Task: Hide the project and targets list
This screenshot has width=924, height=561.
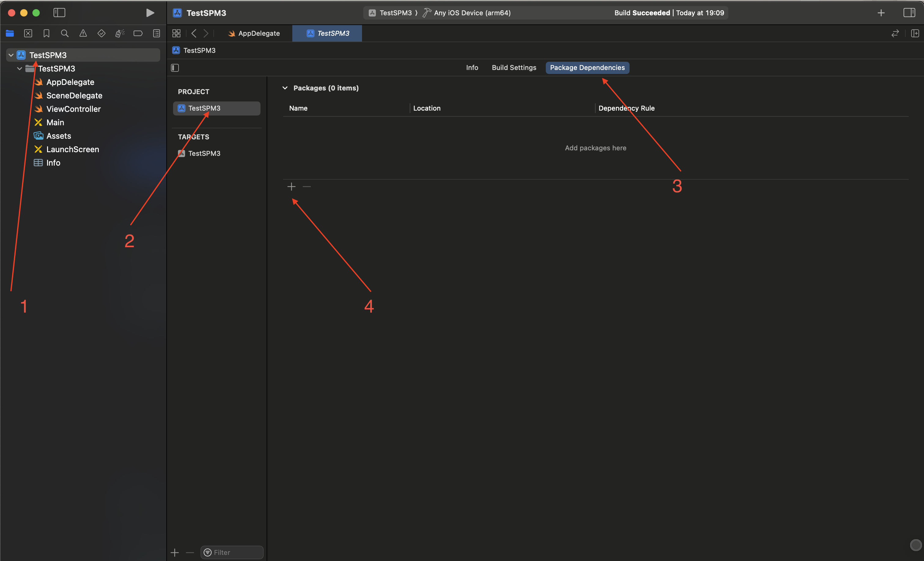Action: pyautogui.click(x=175, y=68)
